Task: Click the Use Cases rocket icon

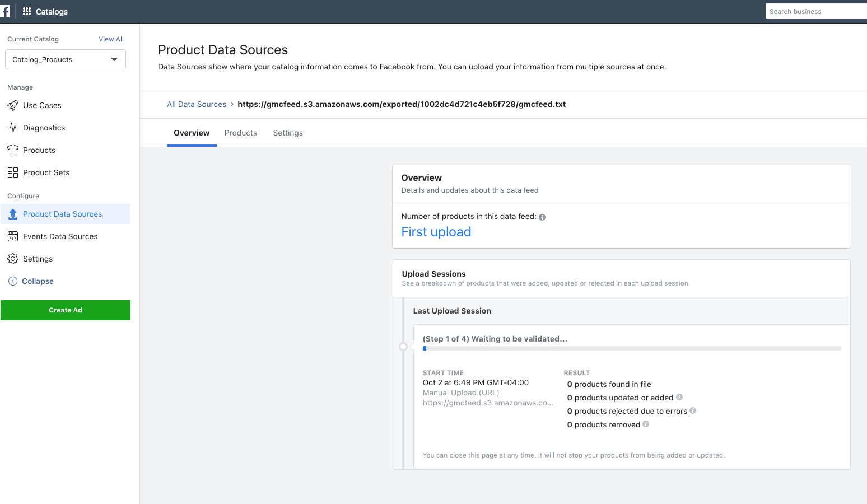Action: [13, 105]
